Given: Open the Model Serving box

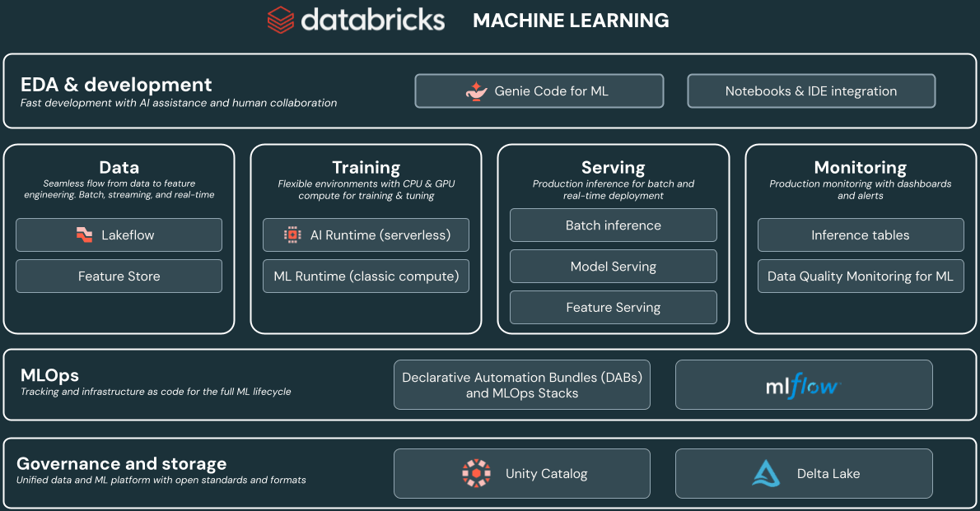Looking at the screenshot, I should pyautogui.click(x=614, y=266).
